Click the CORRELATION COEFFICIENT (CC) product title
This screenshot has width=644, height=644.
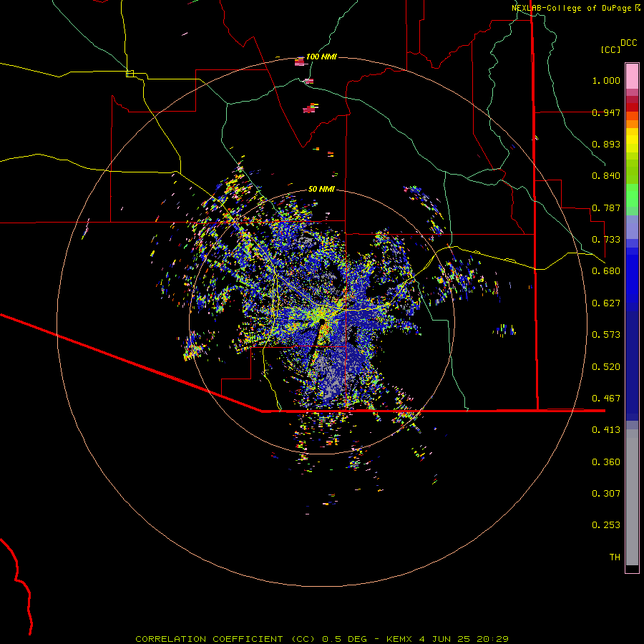pyautogui.click(x=225, y=639)
